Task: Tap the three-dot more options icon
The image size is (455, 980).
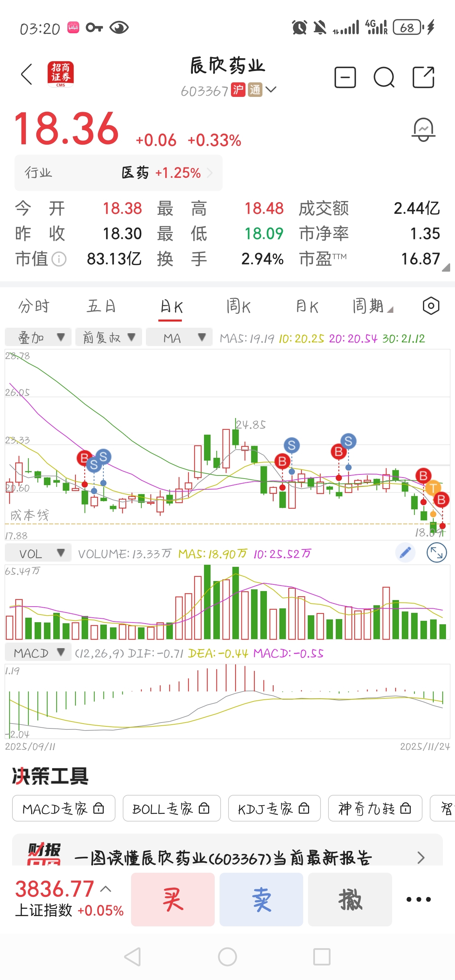Action: point(418,899)
